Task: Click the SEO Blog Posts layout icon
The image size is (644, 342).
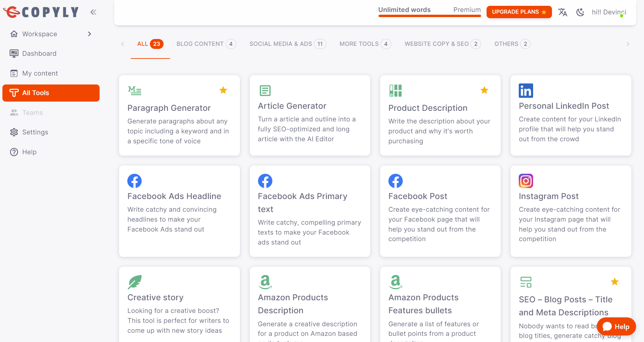Action: click(x=526, y=282)
